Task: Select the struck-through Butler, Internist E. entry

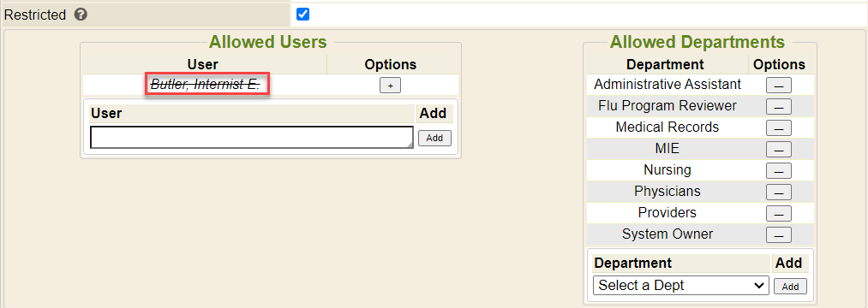Action: [206, 85]
